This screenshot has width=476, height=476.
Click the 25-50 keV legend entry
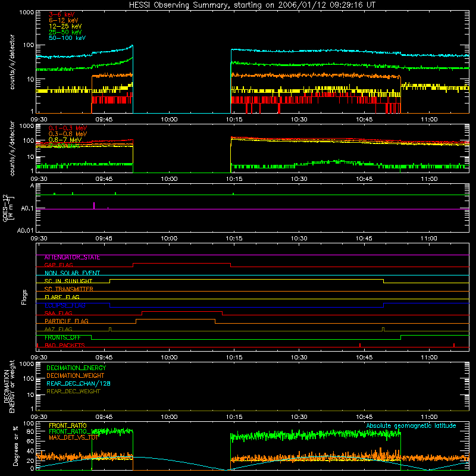[x=65, y=32]
